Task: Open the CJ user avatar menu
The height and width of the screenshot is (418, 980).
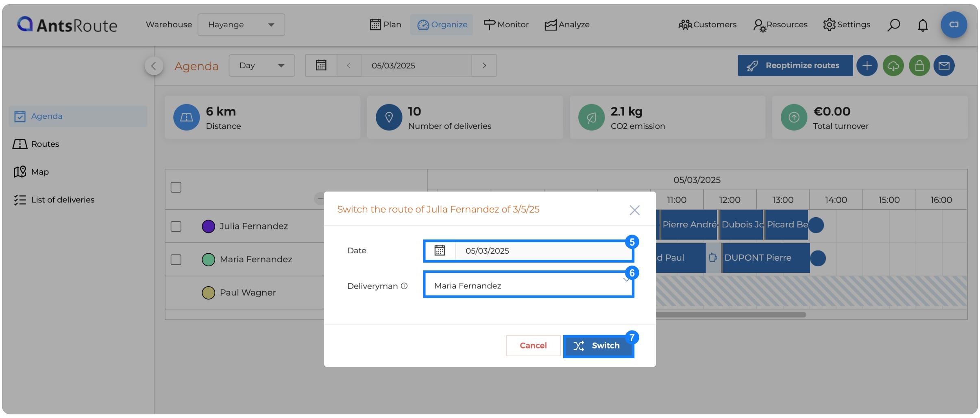Action: coord(954,24)
